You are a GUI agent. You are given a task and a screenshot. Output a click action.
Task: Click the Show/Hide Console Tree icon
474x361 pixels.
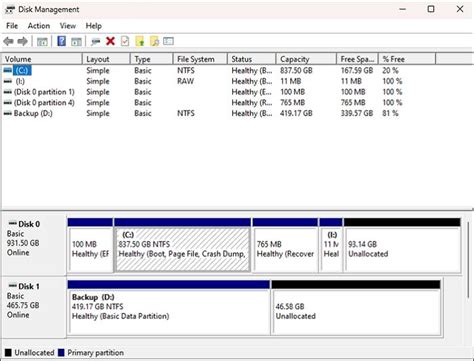(42, 42)
